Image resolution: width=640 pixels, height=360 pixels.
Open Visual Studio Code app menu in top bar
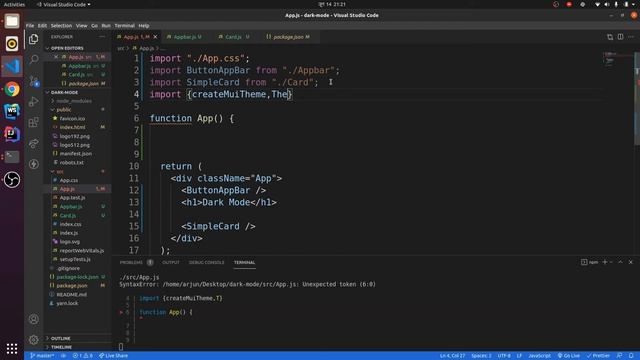click(64, 4)
